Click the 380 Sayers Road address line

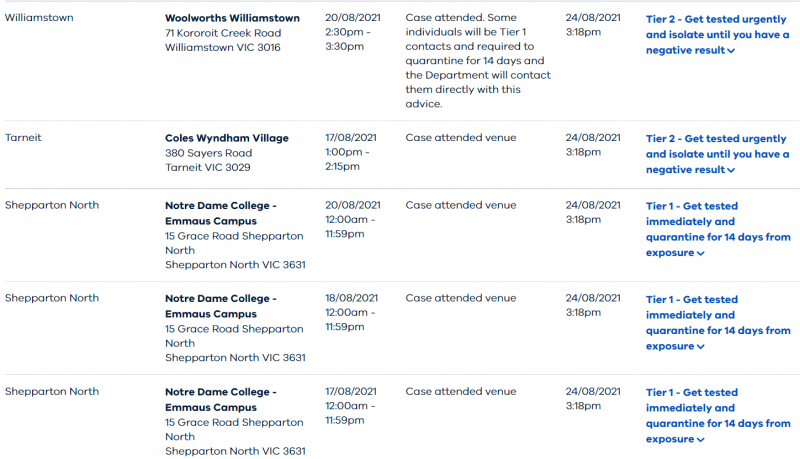[x=208, y=153]
